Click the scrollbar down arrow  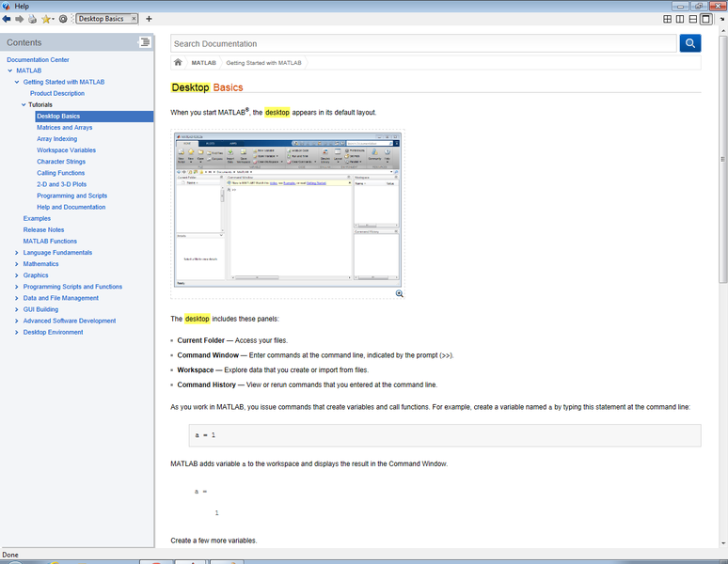tap(723, 543)
